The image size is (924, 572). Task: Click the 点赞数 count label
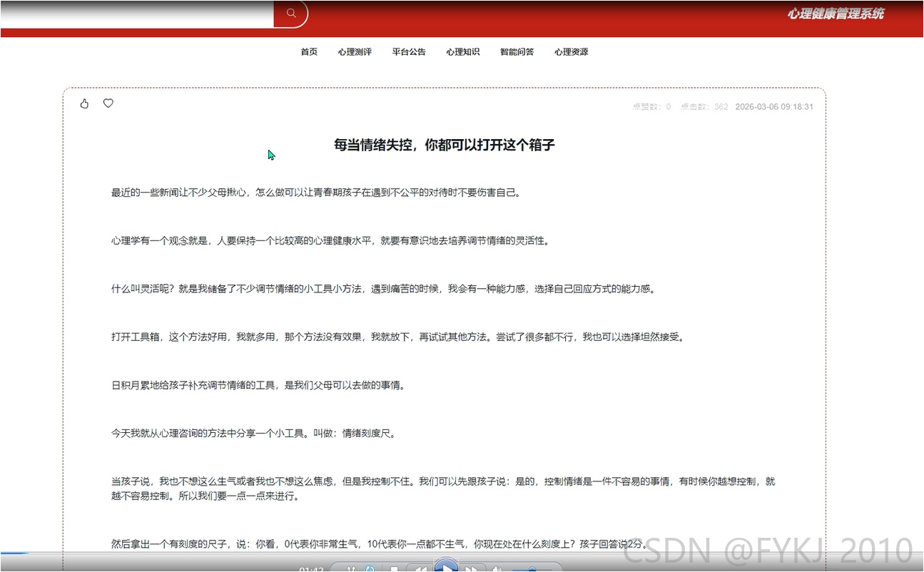click(651, 107)
